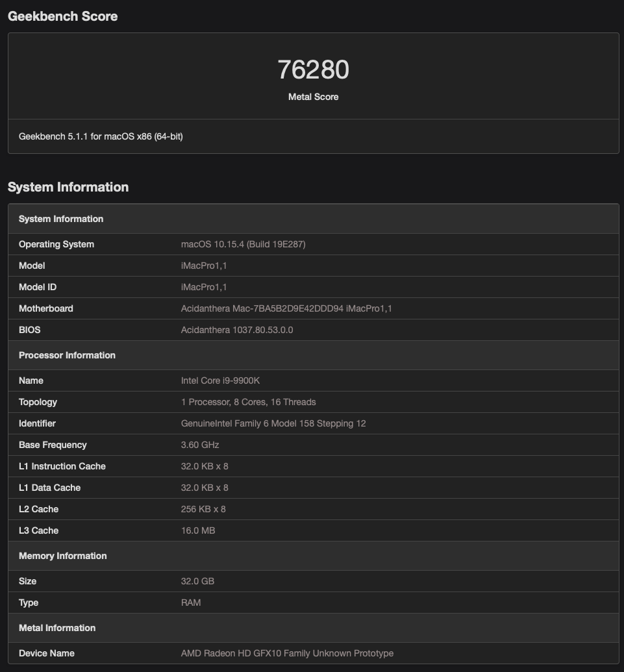Click the 'L2 Cache' row label

pos(38,509)
